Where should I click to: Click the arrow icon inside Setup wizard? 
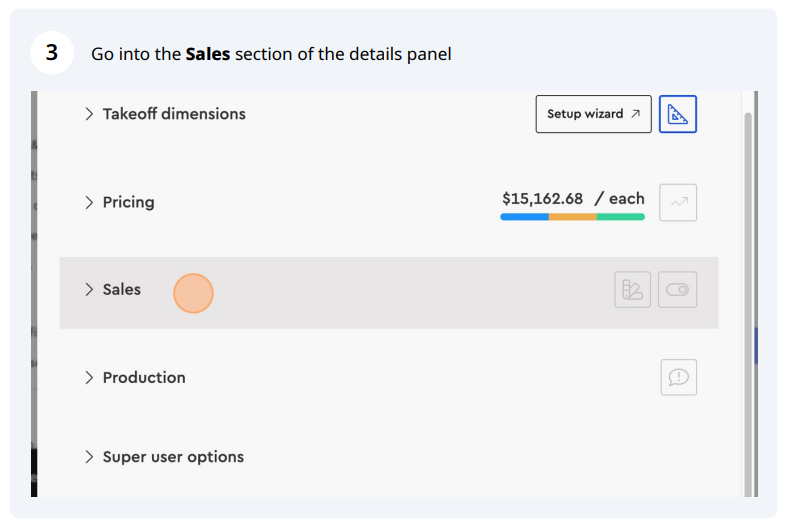click(x=636, y=114)
